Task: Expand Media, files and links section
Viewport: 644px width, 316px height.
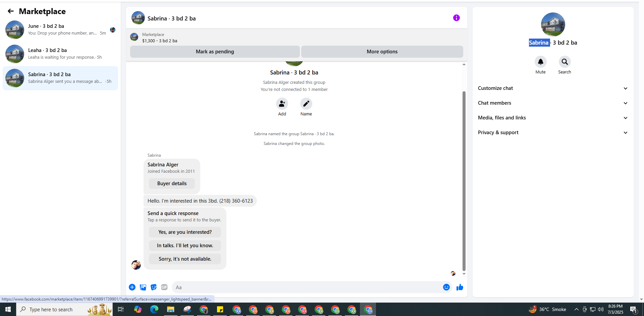Action: coord(553,118)
